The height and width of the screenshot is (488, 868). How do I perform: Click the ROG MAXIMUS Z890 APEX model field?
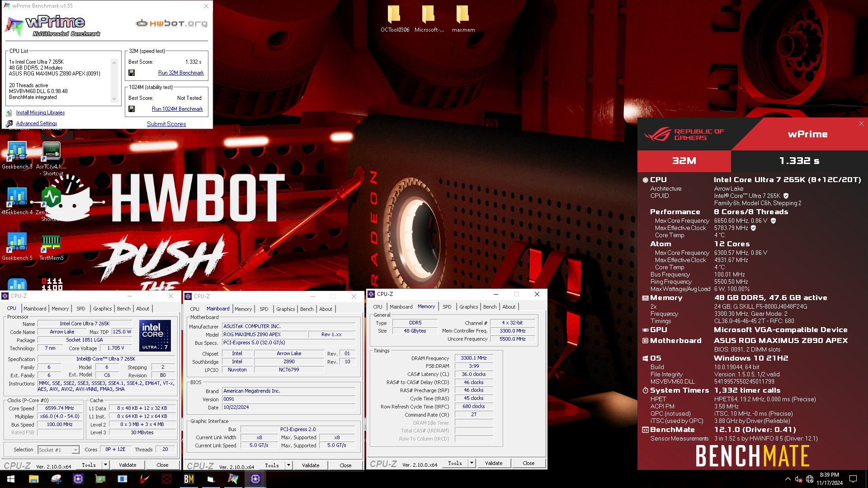pos(264,334)
